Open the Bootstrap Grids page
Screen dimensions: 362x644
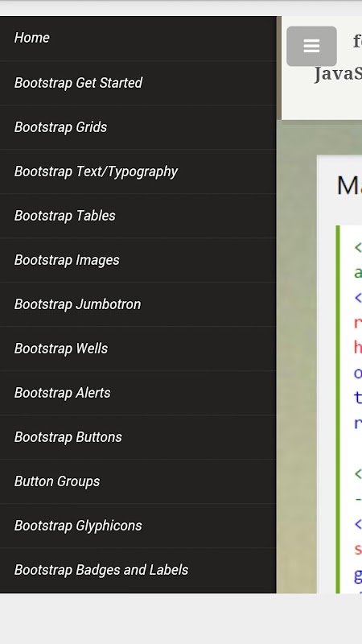pyautogui.click(x=138, y=127)
